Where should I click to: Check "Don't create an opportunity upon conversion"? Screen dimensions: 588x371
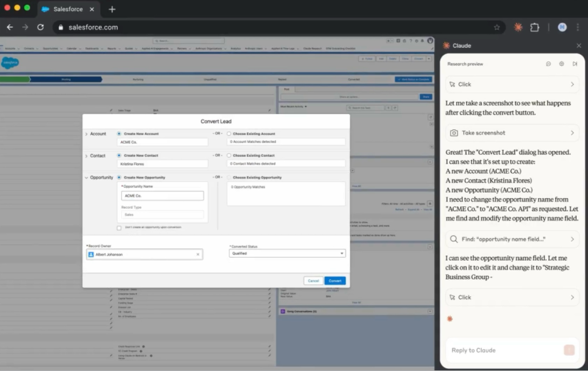[119, 228]
